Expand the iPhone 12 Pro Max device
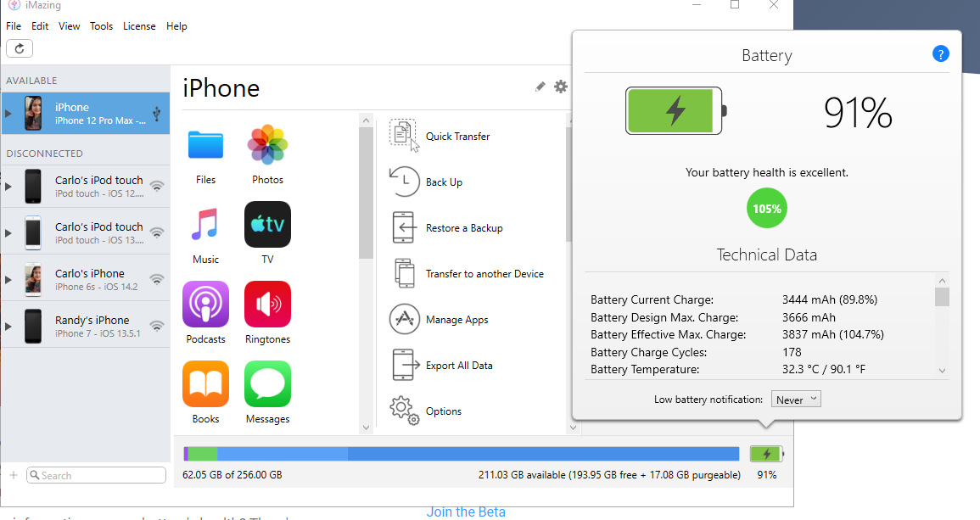The image size is (980, 520). [x=8, y=114]
